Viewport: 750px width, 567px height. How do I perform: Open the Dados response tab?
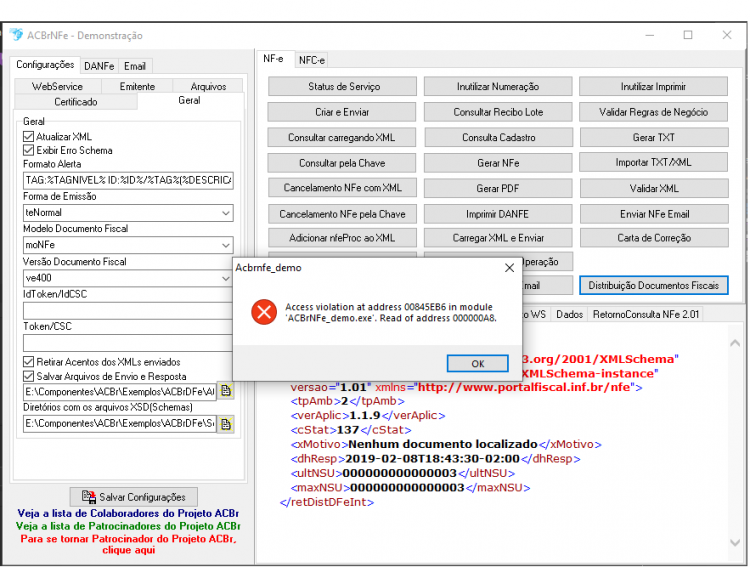pos(569,314)
